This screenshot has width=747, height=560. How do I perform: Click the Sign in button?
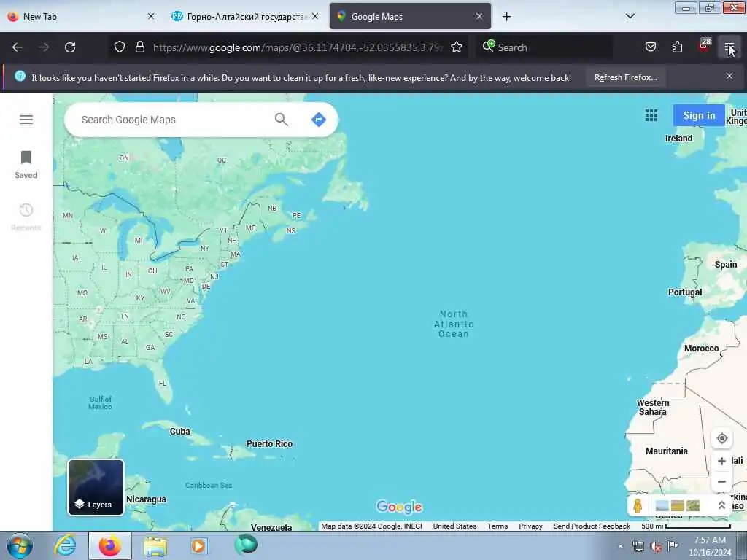click(699, 115)
